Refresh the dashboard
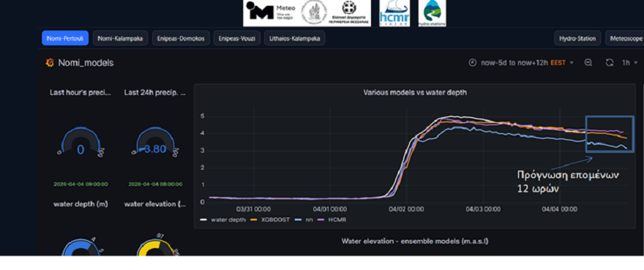Viewport: 644px width, 270px height. tap(610, 62)
